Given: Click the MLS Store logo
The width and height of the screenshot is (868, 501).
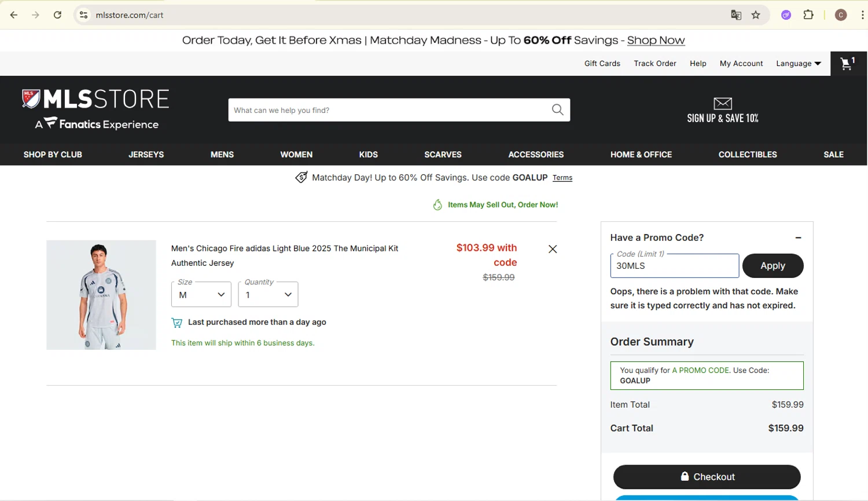Looking at the screenshot, I should 96,109.
